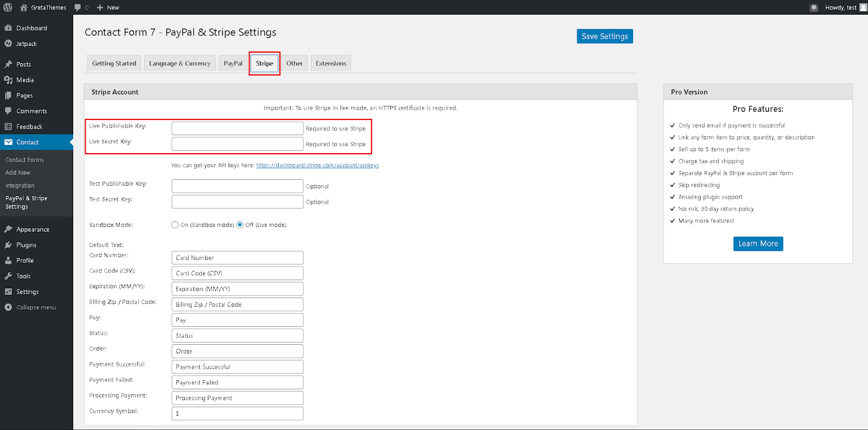The width and height of the screenshot is (868, 430).
Task: Click the Tools wrench icon
Action: tap(8, 276)
